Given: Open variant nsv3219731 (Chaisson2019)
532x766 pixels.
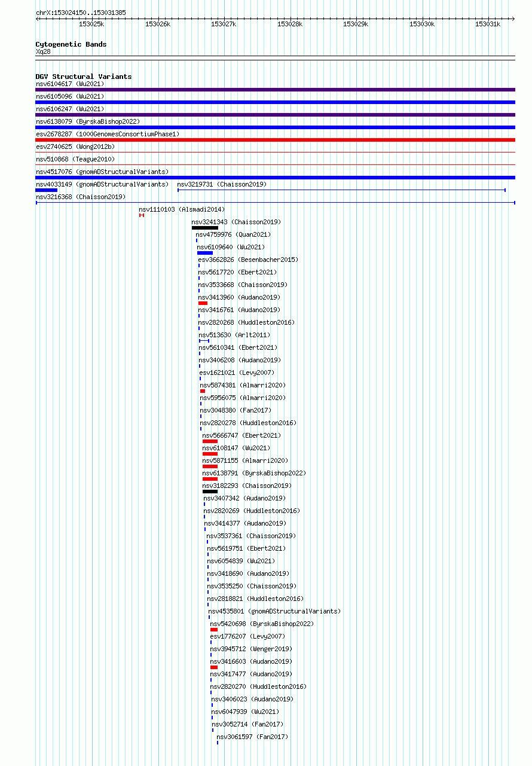Looking at the screenshot, I should click(222, 184).
